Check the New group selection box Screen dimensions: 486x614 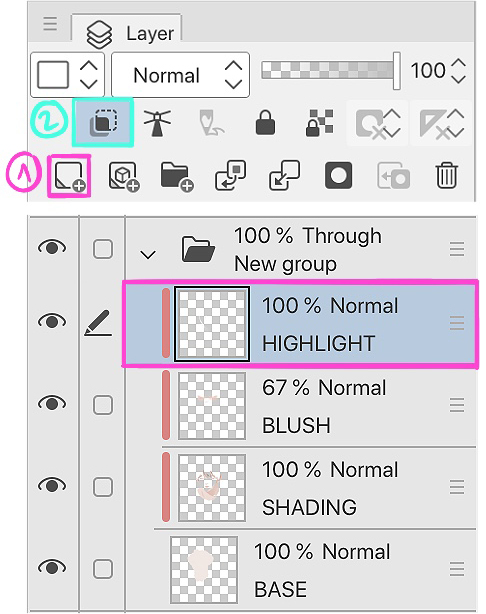coord(103,249)
